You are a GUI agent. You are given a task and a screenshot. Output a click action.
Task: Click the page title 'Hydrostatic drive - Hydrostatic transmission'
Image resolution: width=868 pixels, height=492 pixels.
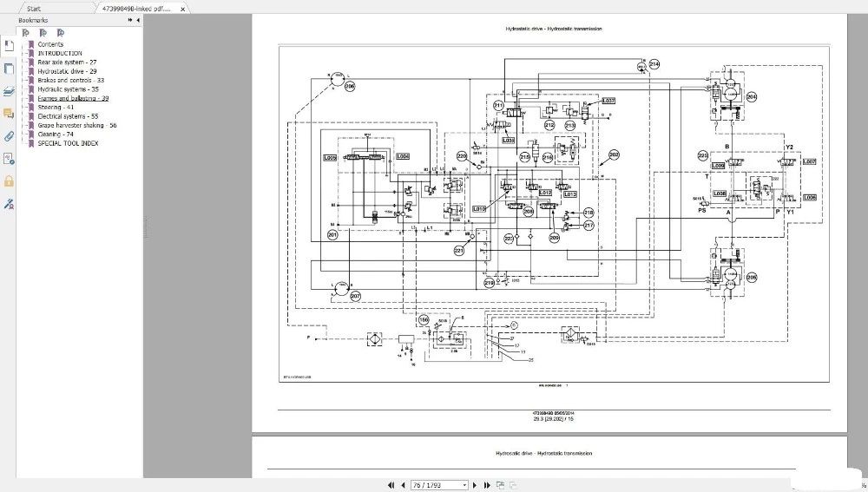553,29
